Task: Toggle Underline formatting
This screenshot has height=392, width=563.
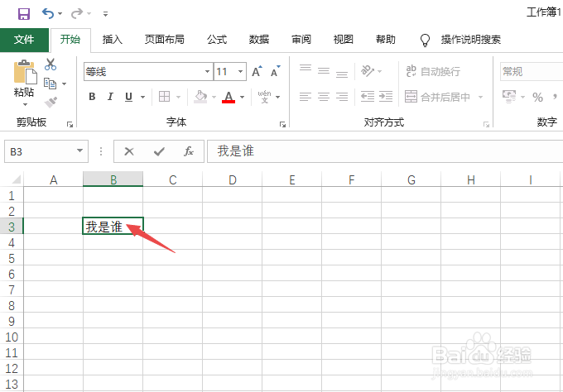Action: point(128,97)
